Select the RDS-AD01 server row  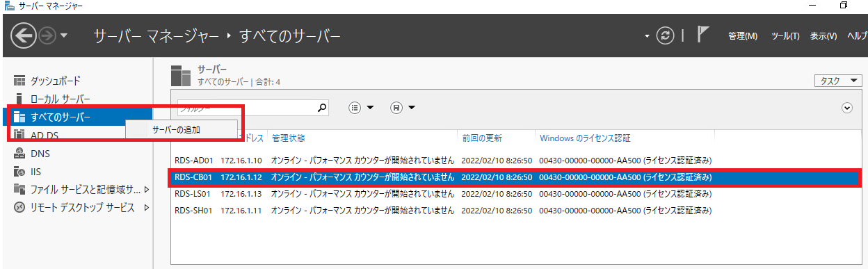coord(516,160)
